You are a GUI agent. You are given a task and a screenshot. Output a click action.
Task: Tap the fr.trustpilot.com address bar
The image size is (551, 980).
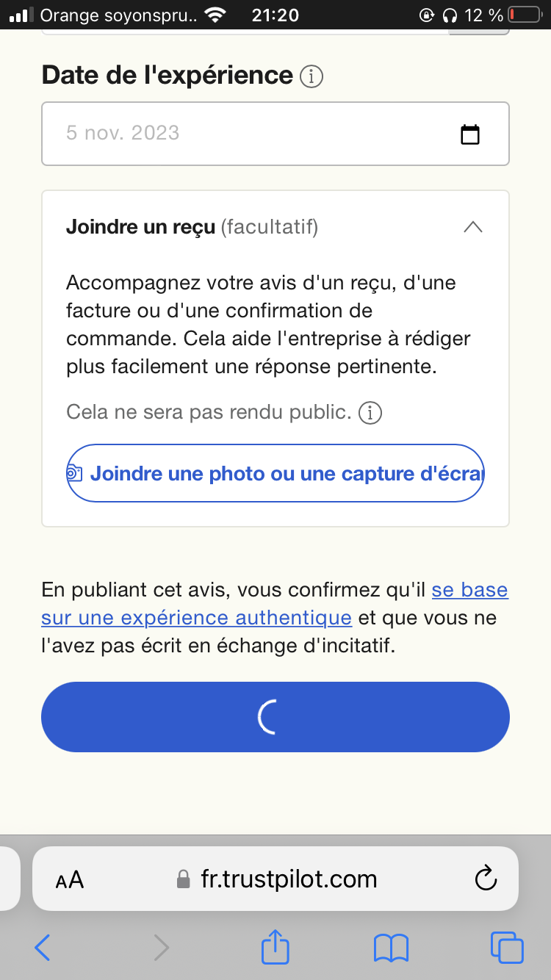288,879
